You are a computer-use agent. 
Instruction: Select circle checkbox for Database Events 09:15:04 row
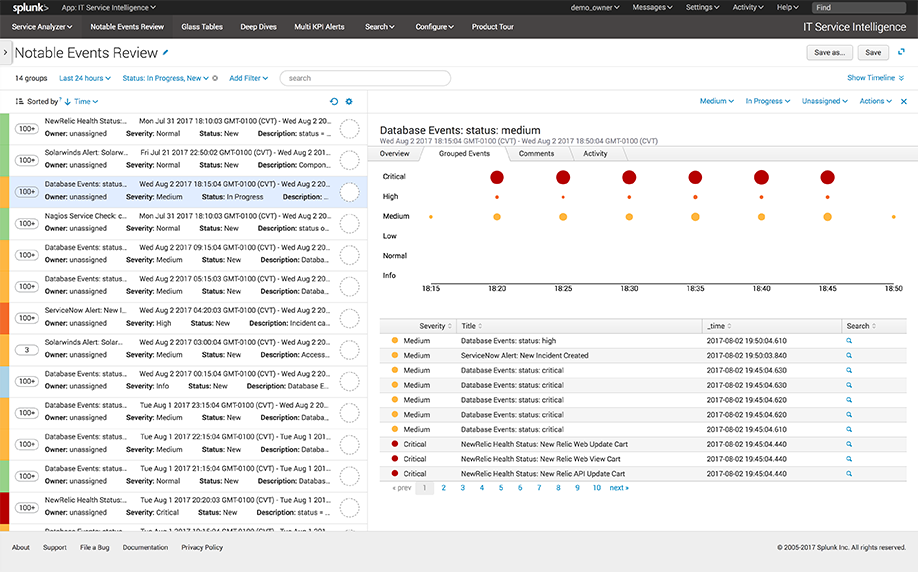pyautogui.click(x=350, y=255)
